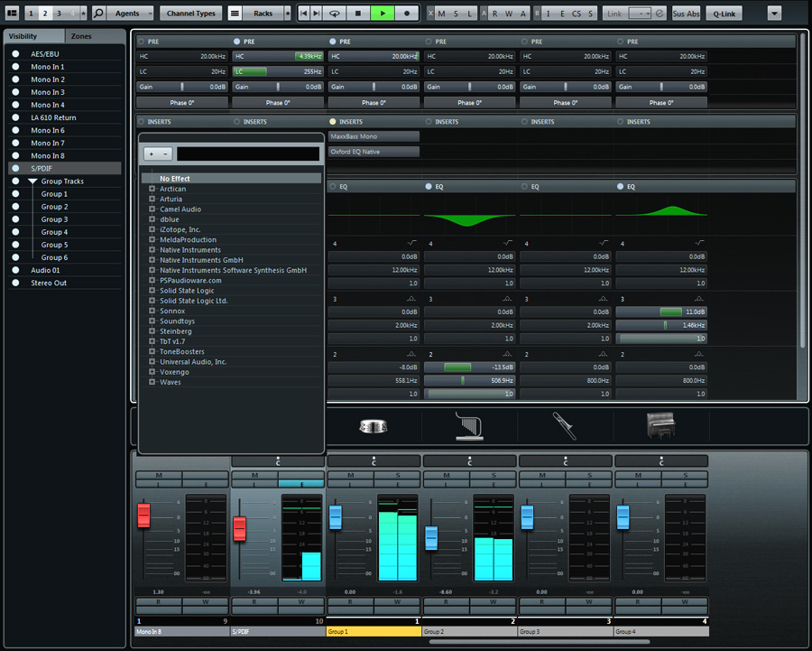Image resolution: width=812 pixels, height=651 pixels.
Task: Click the Record transport button
Action: pos(407,14)
